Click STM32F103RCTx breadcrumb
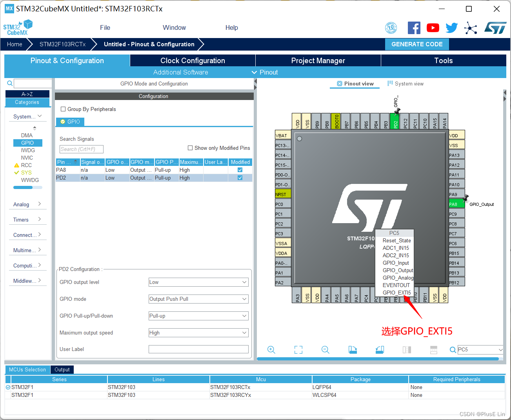The height and width of the screenshot is (420, 511). pyautogui.click(x=63, y=44)
